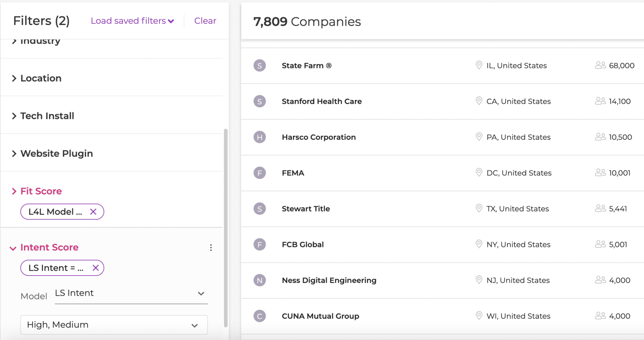Viewport: 644px width, 340px height.
Task: Clear all applied filters
Action: click(205, 21)
